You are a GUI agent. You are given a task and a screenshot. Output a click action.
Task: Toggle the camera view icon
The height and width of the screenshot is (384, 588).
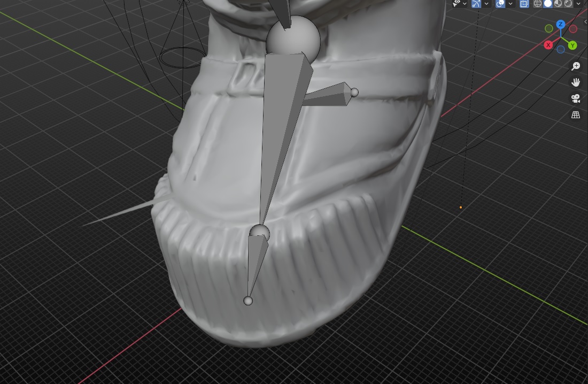(576, 98)
